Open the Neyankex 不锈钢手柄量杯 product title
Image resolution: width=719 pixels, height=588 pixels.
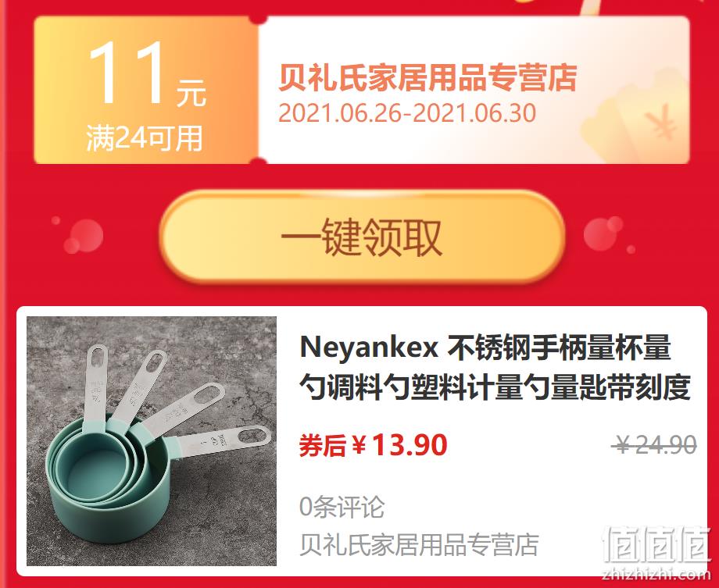point(495,367)
